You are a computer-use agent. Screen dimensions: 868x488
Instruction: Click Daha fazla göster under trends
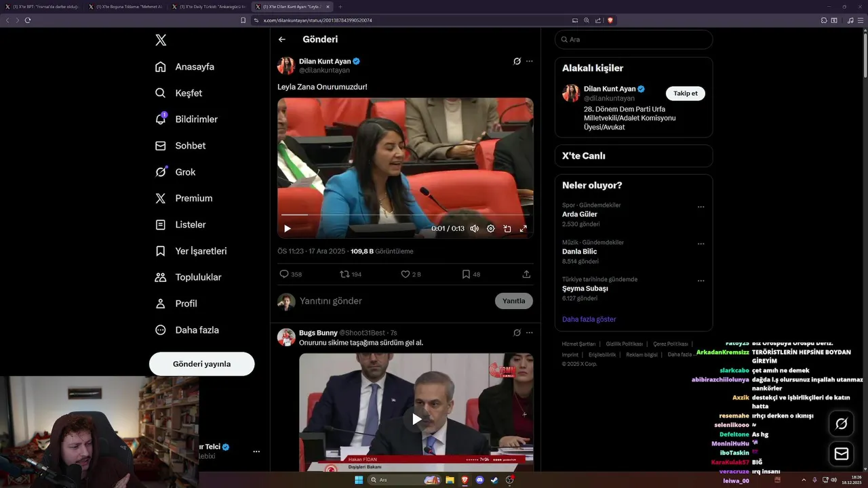589,319
